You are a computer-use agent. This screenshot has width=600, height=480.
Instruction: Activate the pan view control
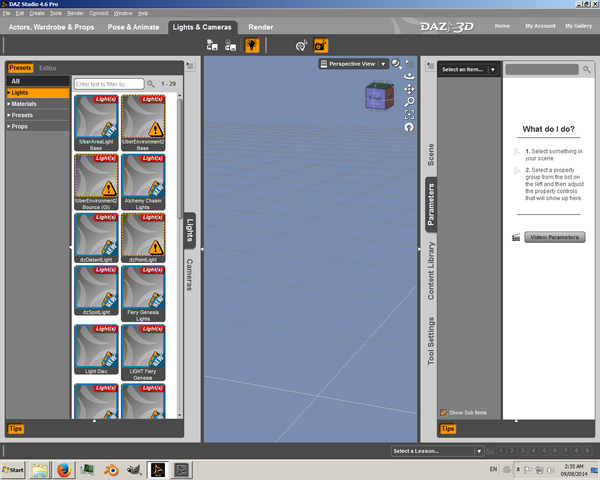(x=409, y=89)
